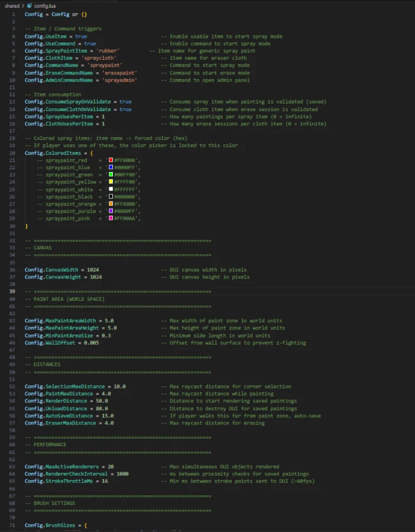Click the Config.EraserMaxDistance identifier
Viewport: 415px width, 532px height.
[60, 423]
